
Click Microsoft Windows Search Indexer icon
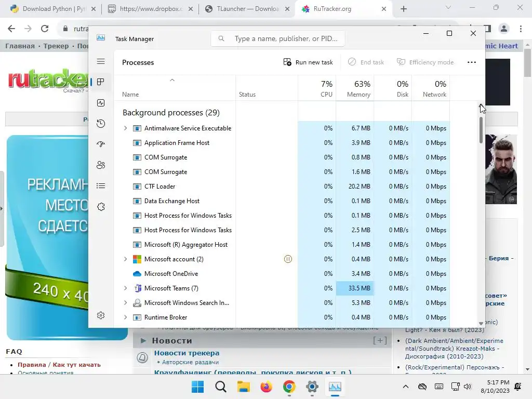coord(137,303)
